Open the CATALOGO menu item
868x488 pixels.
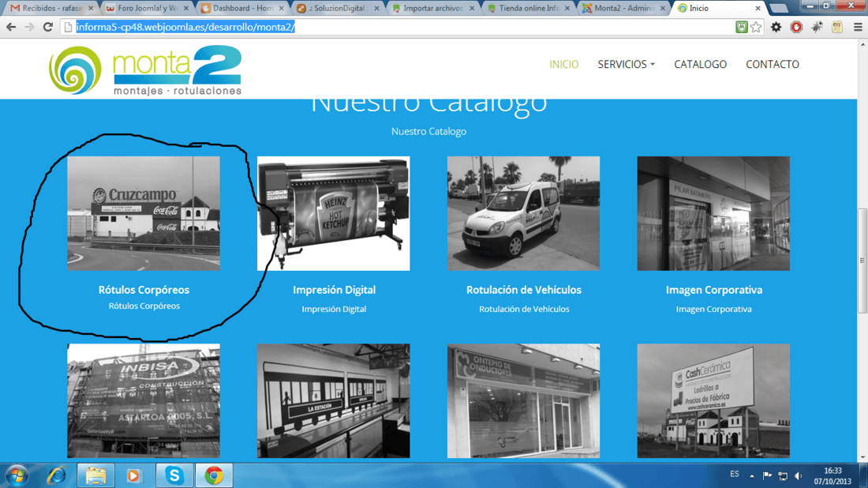point(700,64)
